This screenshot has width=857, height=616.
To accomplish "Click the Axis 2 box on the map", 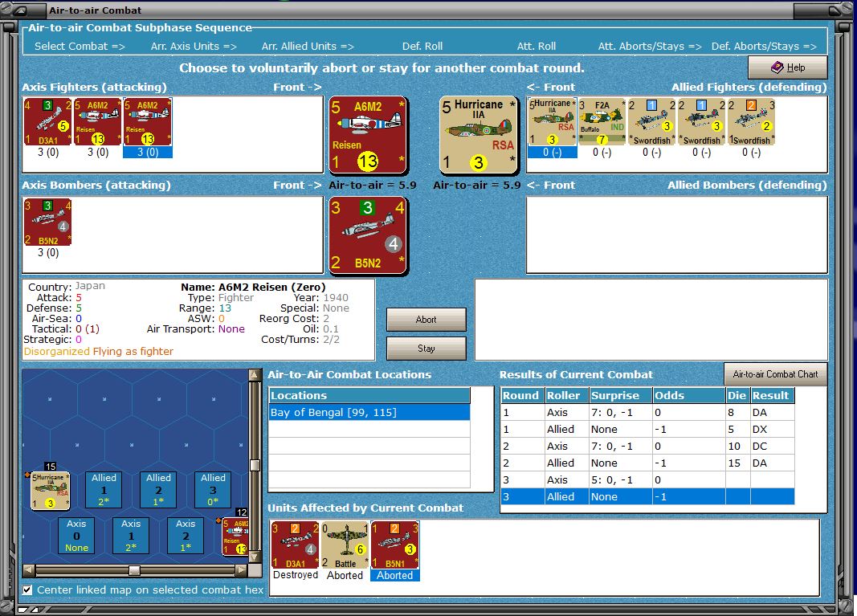I will [186, 536].
